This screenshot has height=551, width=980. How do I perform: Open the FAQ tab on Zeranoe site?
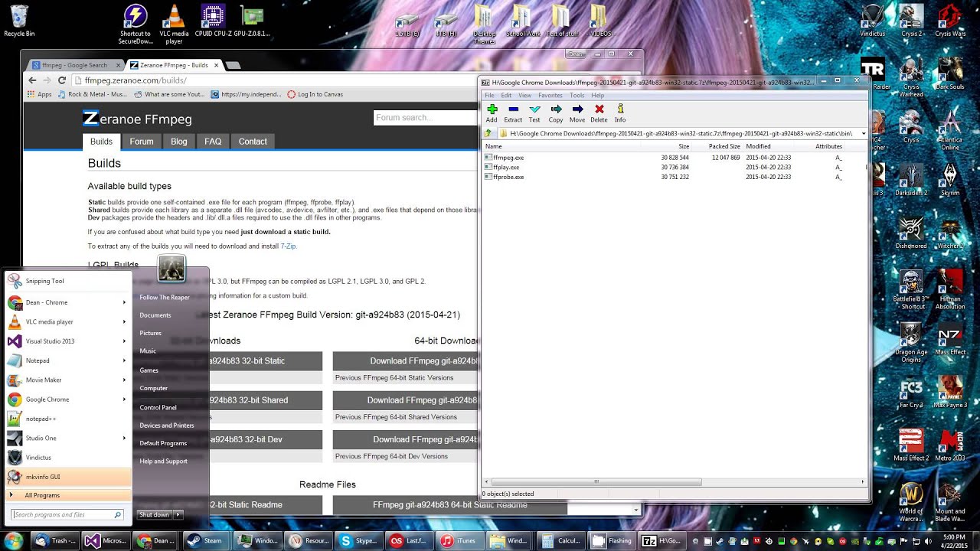213,142
